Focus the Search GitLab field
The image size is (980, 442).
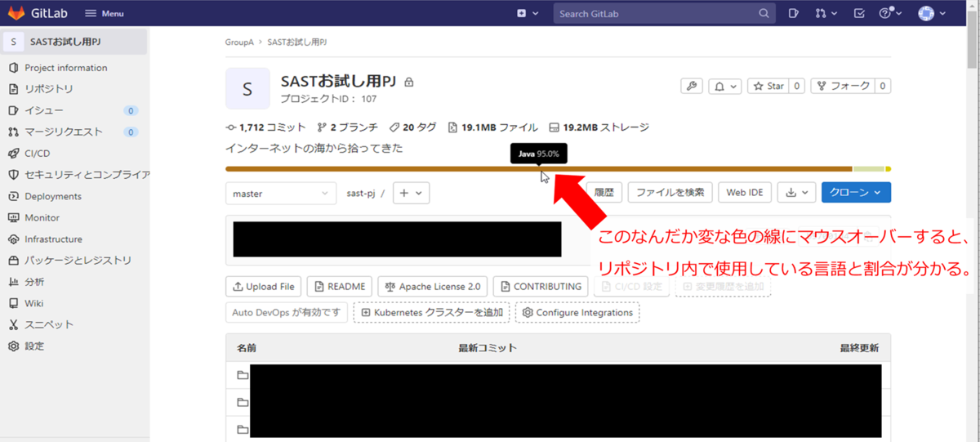click(x=663, y=14)
